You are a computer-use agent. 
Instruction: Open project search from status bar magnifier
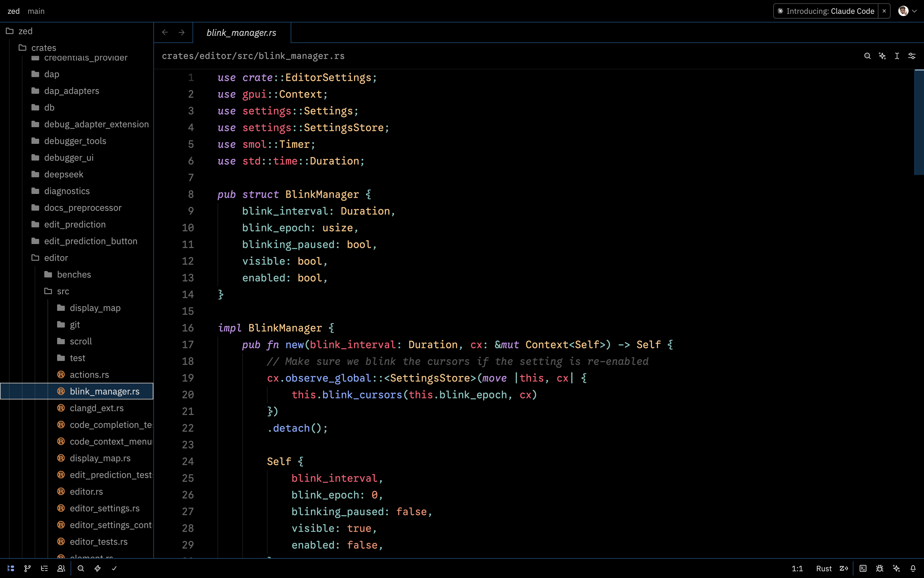[81, 568]
